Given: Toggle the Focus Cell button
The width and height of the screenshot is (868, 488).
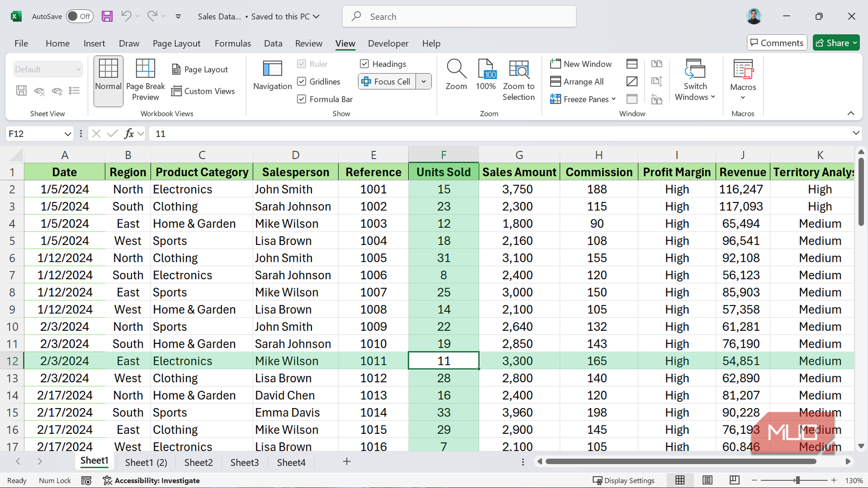Looking at the screenshot, I should pos(387,82).
